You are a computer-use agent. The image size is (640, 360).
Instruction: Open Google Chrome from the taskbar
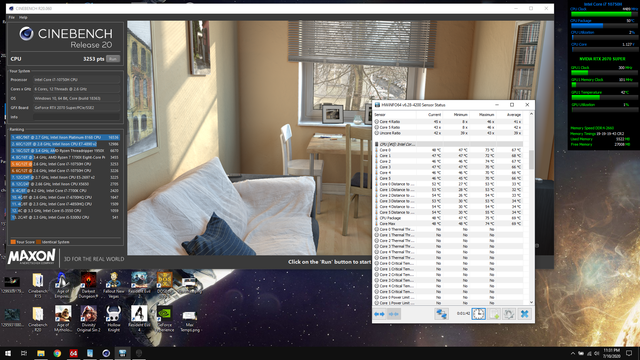pyautogui.click(x=57, y=353)
